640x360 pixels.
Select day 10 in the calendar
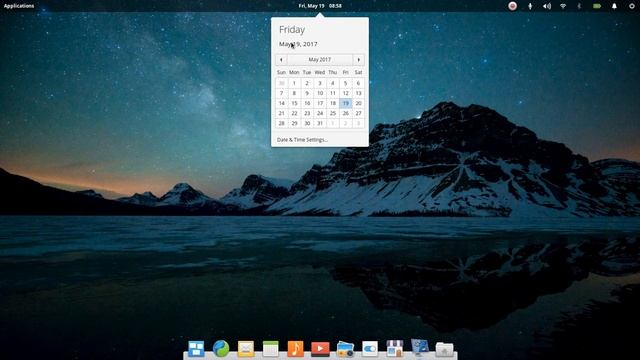[x=320, y=93]
